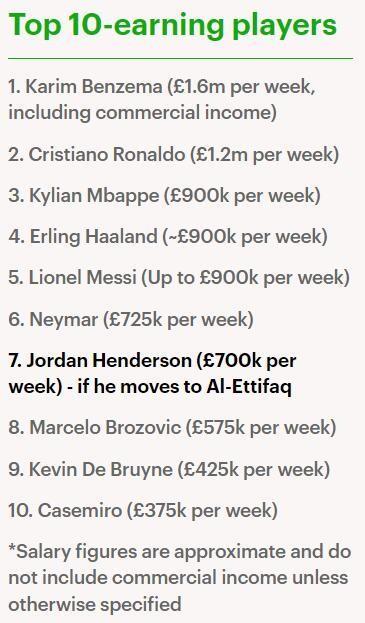Image resolution: width=365 pixels, height=623 pixels.
Task: Click 'including commercial income' text line
Action: (x=143, y=112)
